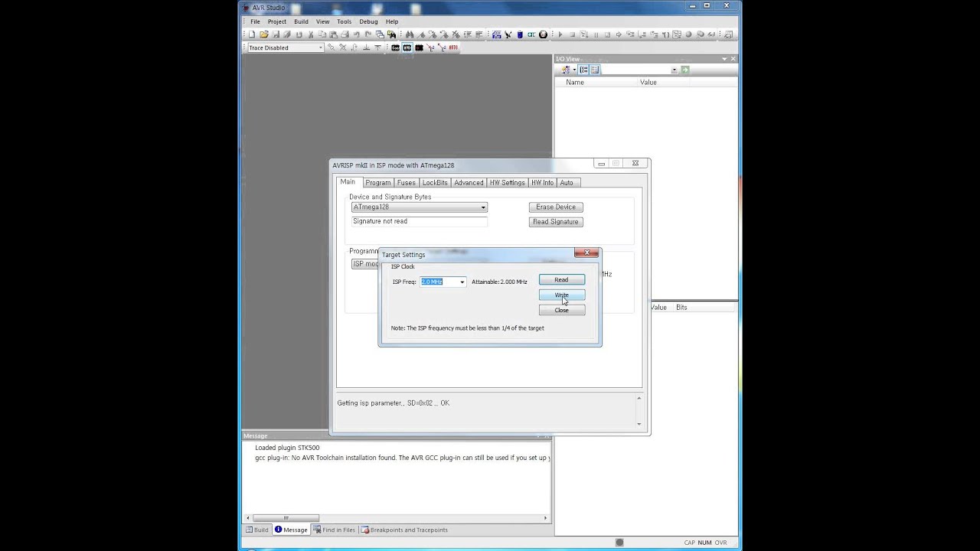Click the Erase Device button
The width and height of the screenshot is (980, 551).
(x=556, y=207)
